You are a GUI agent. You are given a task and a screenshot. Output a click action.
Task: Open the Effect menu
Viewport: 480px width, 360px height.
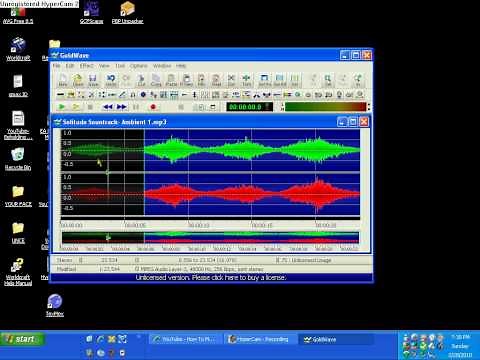point(86,66)
